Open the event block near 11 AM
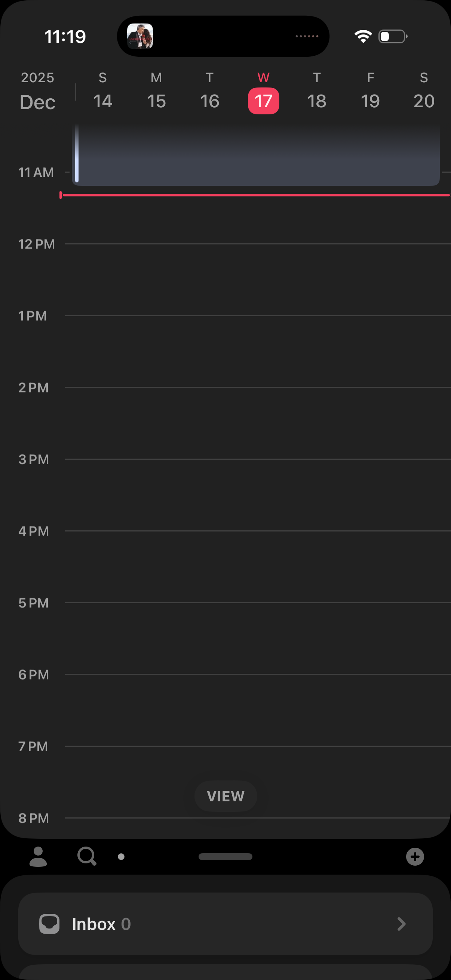This screenshot has width=451, height=980. [x=256, y=156]
